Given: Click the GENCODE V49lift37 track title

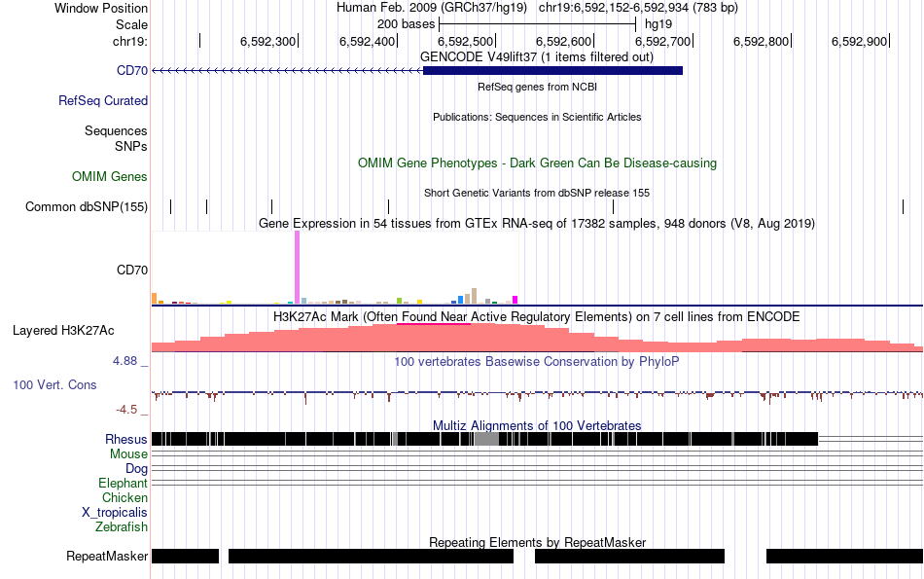Looking at the screenshot, I should click(537, 57).
